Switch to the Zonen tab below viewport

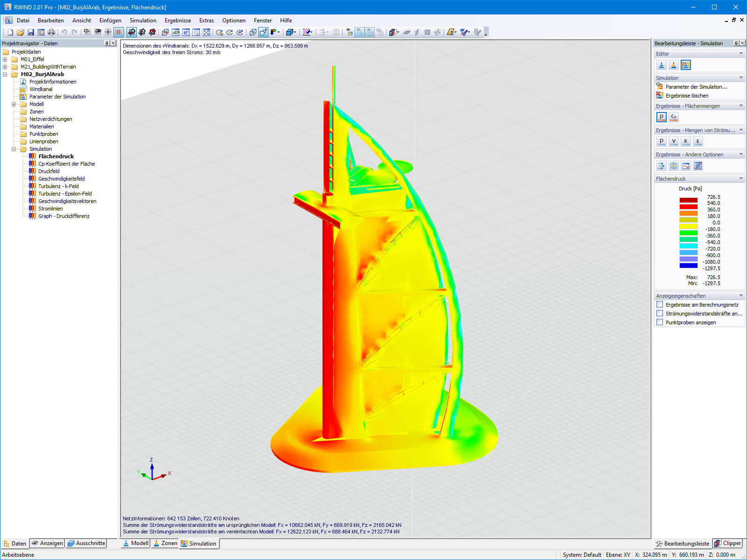pyautogui.click(x=165, y=543)
